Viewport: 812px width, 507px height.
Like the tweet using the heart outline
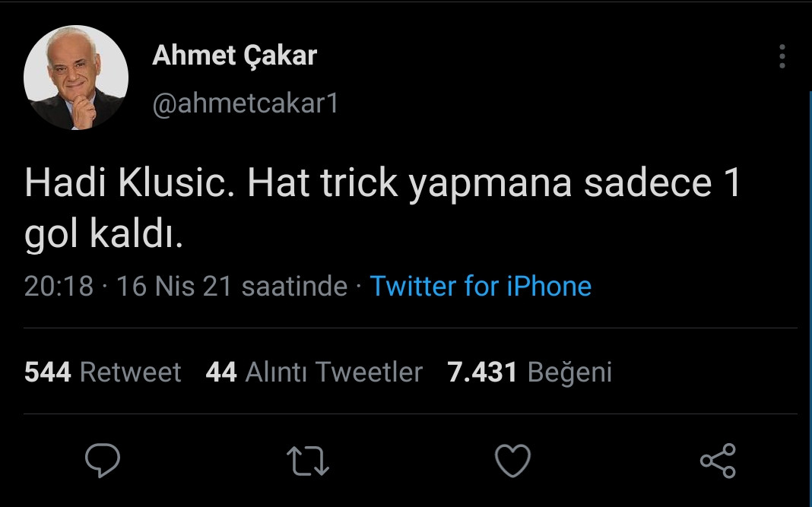(512, 459)
